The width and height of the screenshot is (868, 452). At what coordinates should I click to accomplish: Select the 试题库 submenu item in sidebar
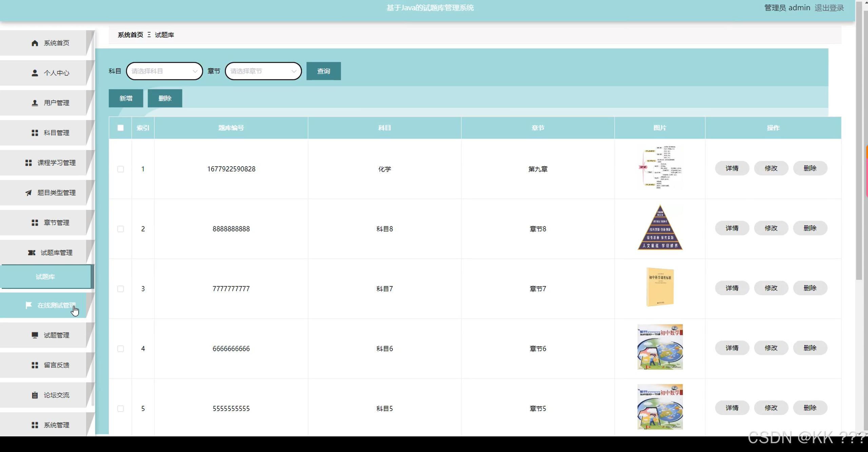coord(45,277)
